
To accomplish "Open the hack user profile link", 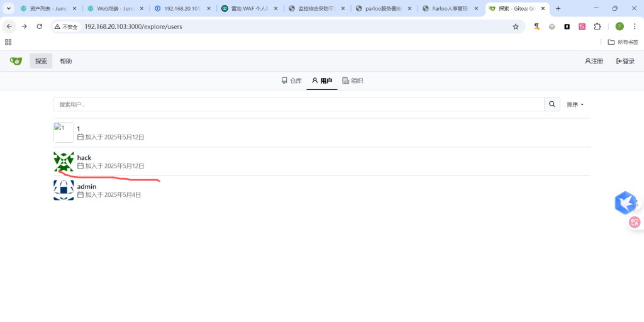I will (x=84, y=158).
